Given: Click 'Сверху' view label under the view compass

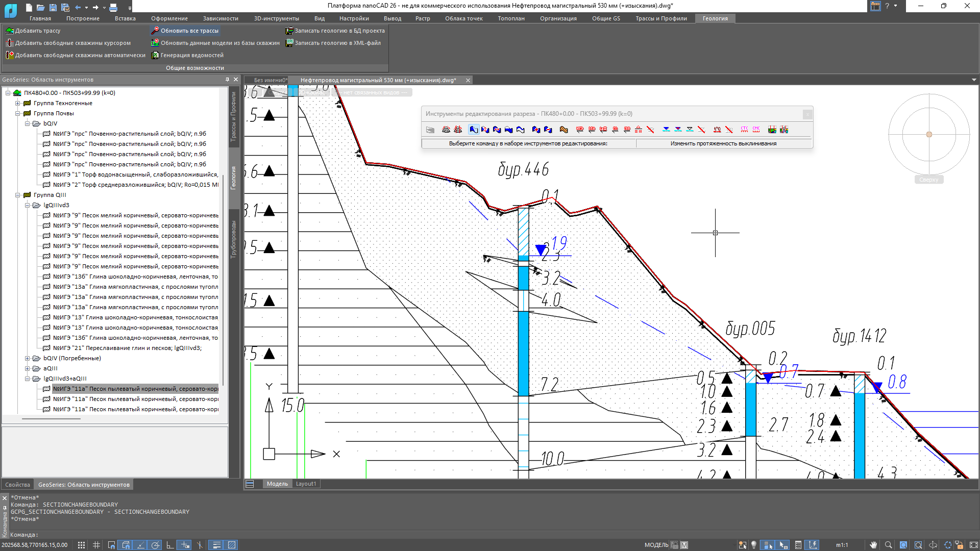Looking at the screenshot, I should coord(929,180).
